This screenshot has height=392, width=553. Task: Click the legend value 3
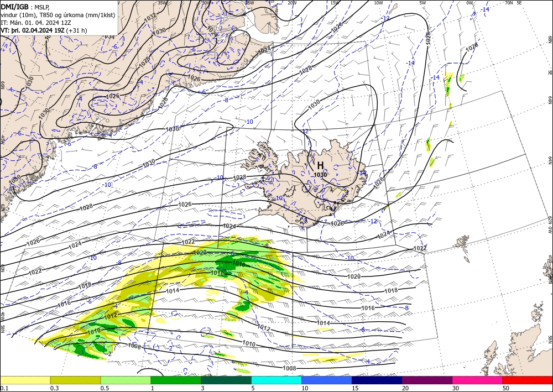(x=202, y=388)
